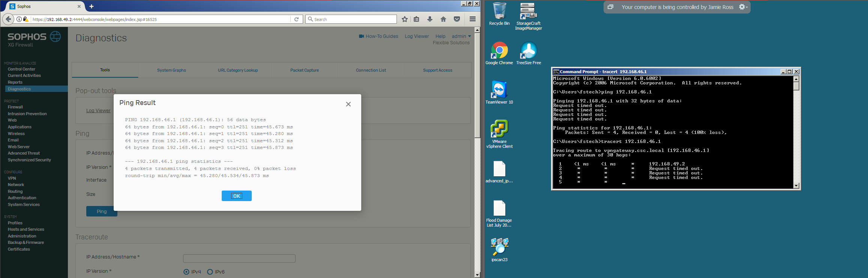868x278 pixels.
Task: Click the Traceroute IP Address/Hostname field
Action: 239,258
